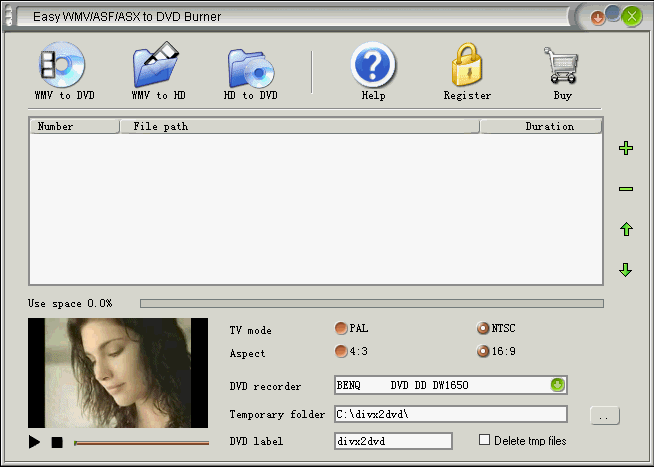This screenshot has height=467, width=654.
Task: Click the 'Use space 0.0%' label
Action: coord(70,304)
